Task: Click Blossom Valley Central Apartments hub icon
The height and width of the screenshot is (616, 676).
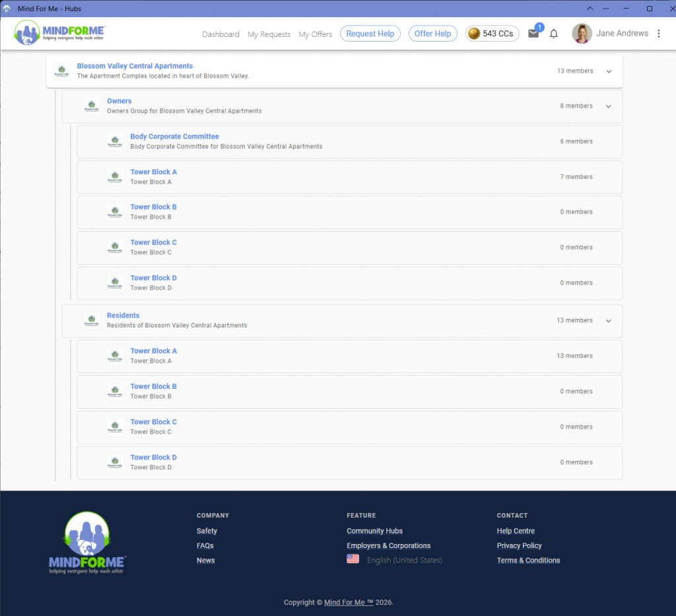Action: tap(61, 71)
